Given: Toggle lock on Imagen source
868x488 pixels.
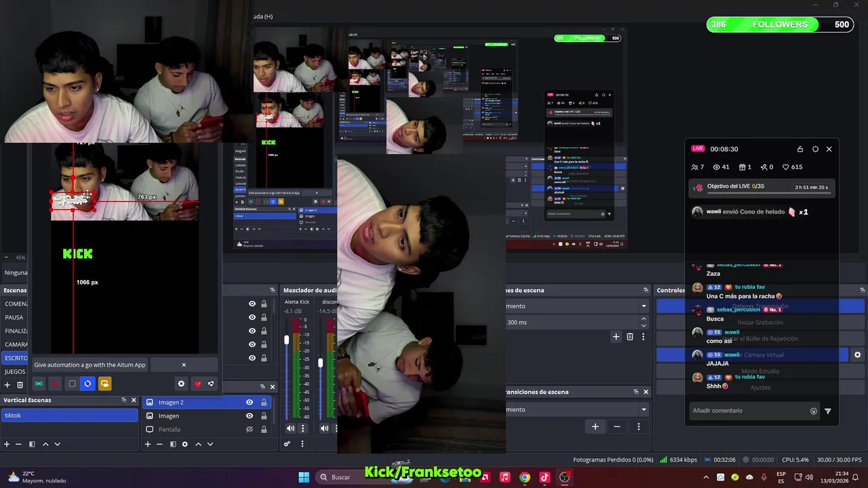Looking at the screenshot, I should pos(264,415).
